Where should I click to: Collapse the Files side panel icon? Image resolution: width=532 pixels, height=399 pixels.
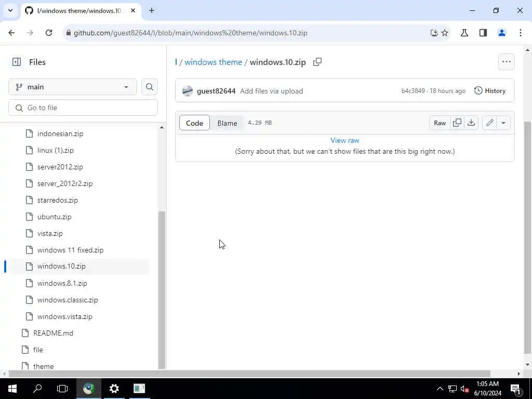17,62
